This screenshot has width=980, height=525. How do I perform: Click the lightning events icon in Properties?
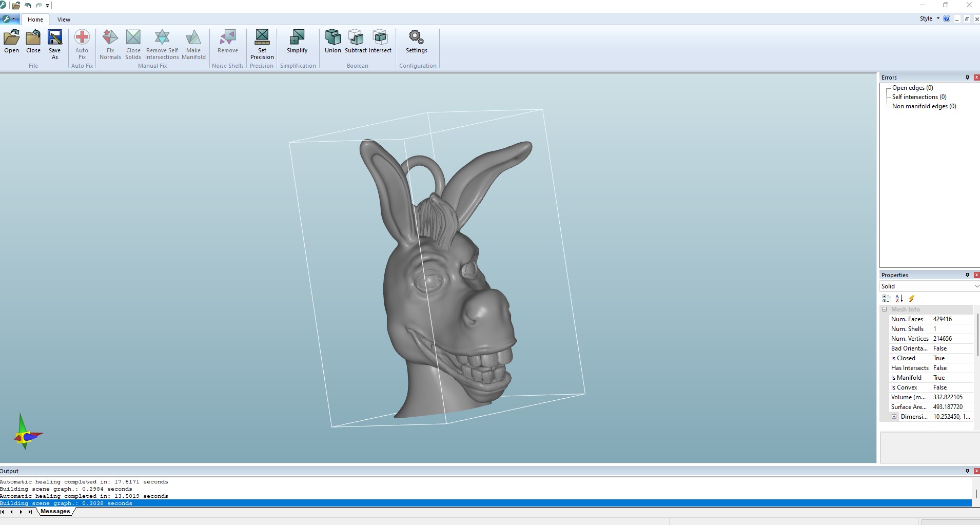click(912, 298)
